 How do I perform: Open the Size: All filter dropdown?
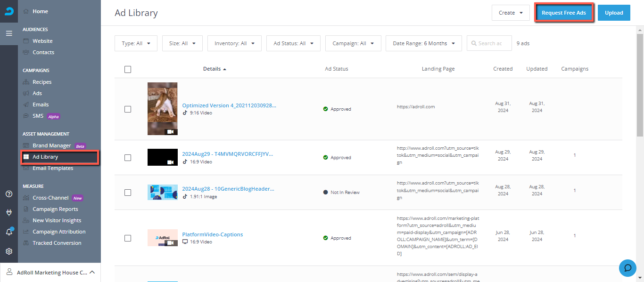point(182,43)
